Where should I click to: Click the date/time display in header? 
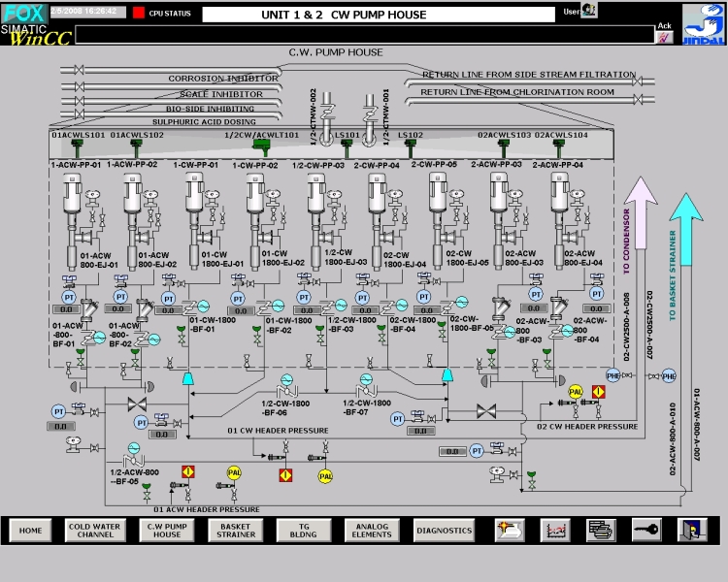point(87,12)
